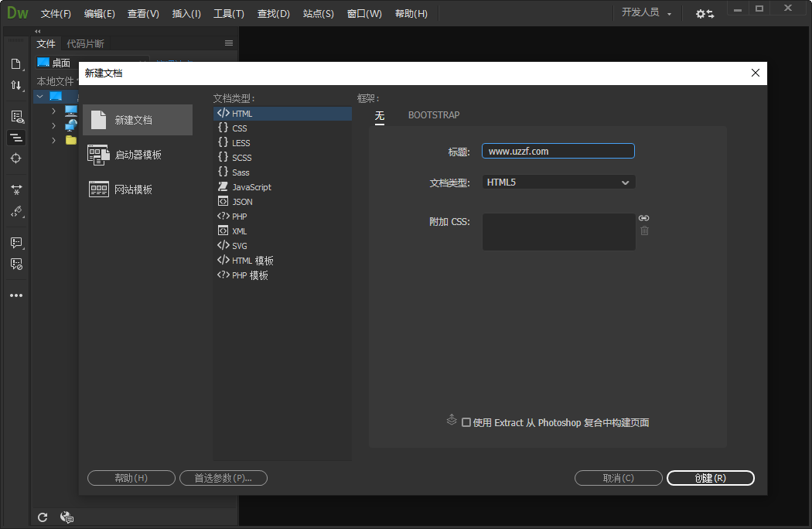Click the Dreamweaver Dw logo
Viewport: 812px width, 529px height.
pyautogui.click(x=17, y=13)
